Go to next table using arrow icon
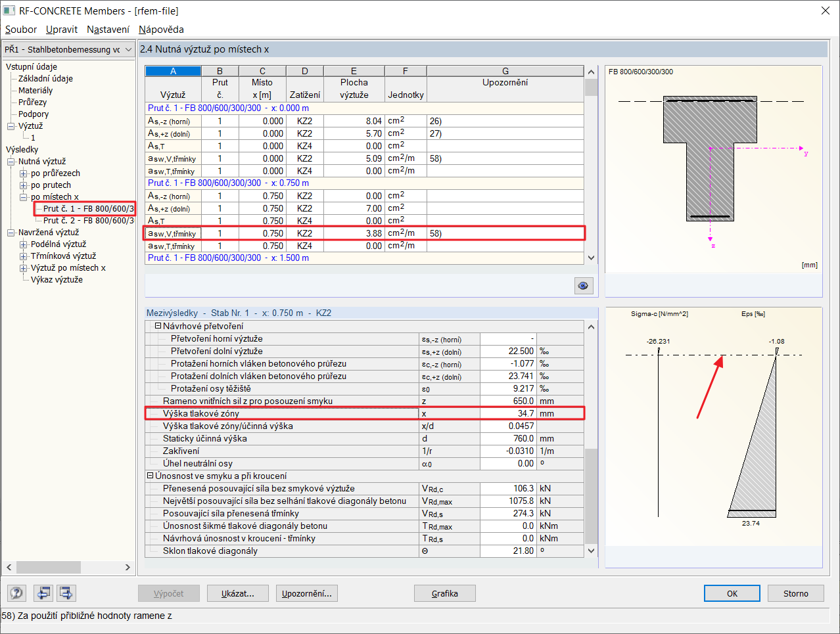Image resolution: width=840 pixels, height=634 pixels. [x=66, y=593]
